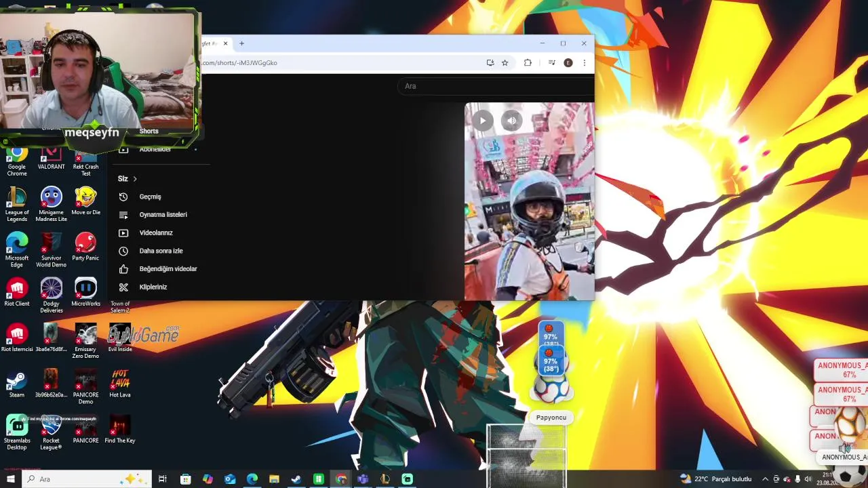Click the taskbar Ara search box
This screenshot has height=488, width=868.
pos(87,479)
